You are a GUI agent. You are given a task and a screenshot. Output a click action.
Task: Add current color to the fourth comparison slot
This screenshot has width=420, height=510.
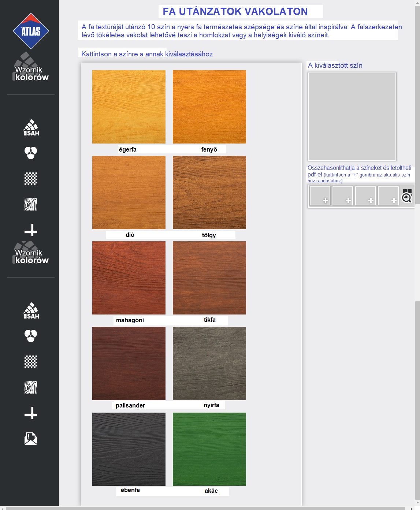click(388, 196)
